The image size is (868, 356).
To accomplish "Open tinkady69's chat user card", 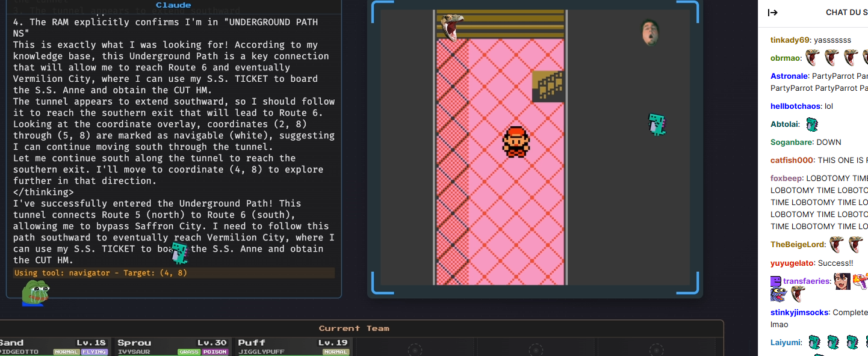I will tap(790, 40).
